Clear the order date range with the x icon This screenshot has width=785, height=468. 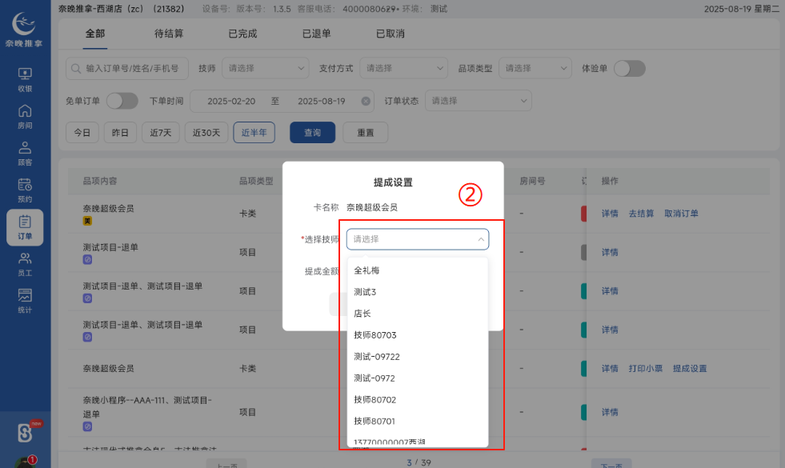click(366, 101)
